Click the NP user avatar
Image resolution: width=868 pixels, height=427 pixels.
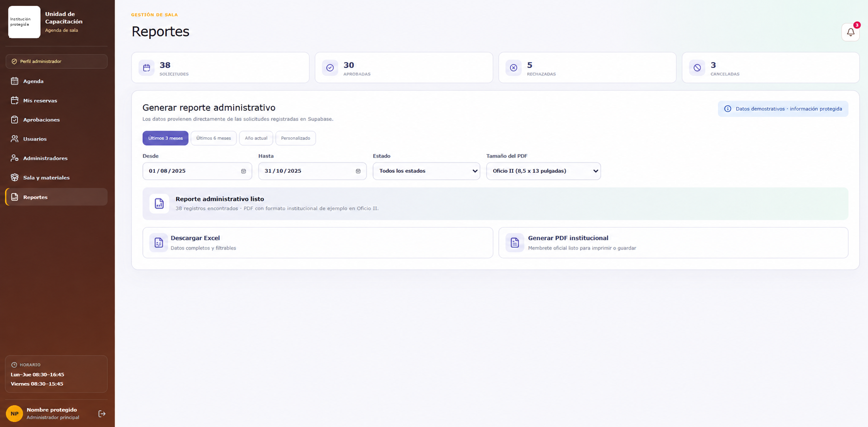coord(15,414)
